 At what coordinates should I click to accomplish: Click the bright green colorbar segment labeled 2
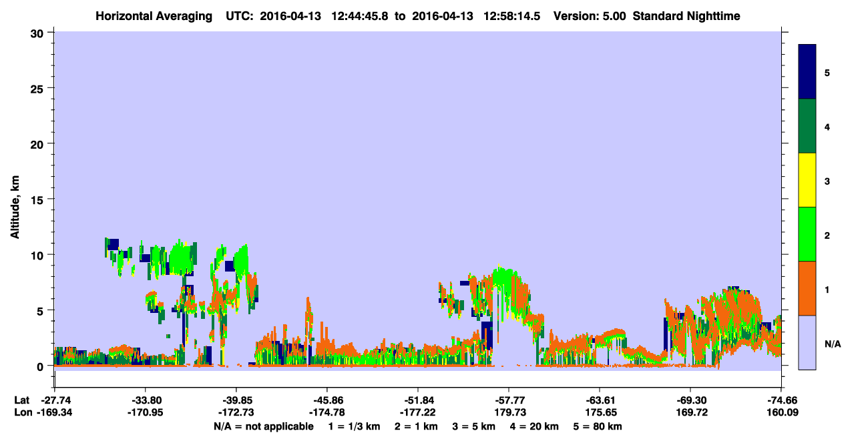tap(807, 234)
